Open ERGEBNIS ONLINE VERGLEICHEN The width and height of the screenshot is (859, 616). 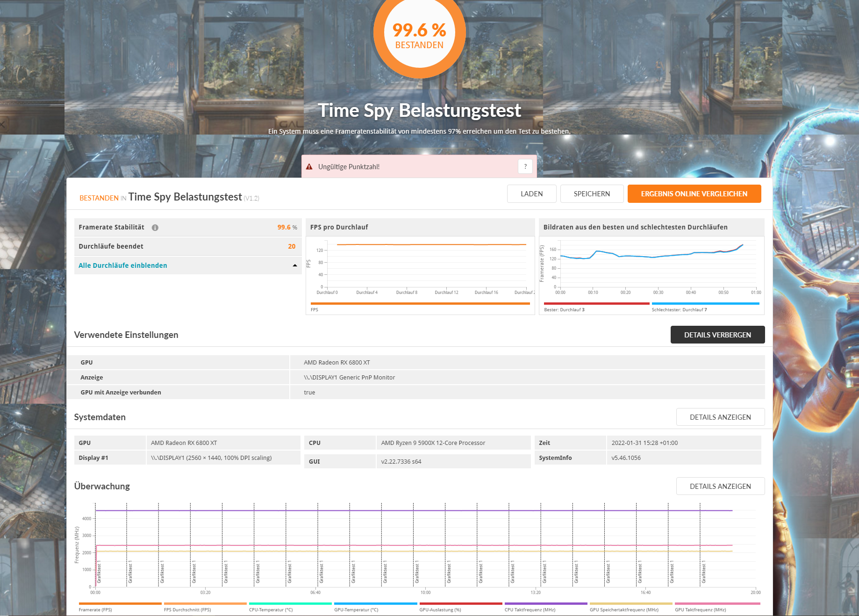694,194
